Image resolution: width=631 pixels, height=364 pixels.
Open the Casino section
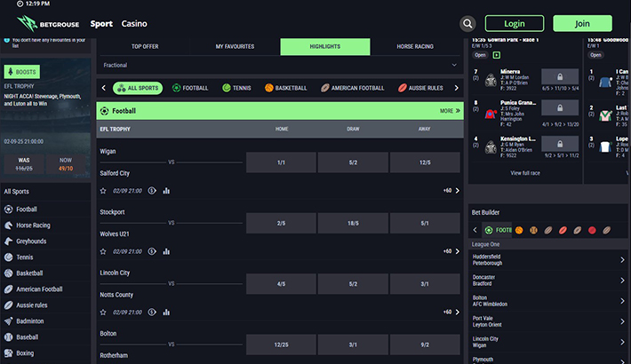(x=134, y=24)
